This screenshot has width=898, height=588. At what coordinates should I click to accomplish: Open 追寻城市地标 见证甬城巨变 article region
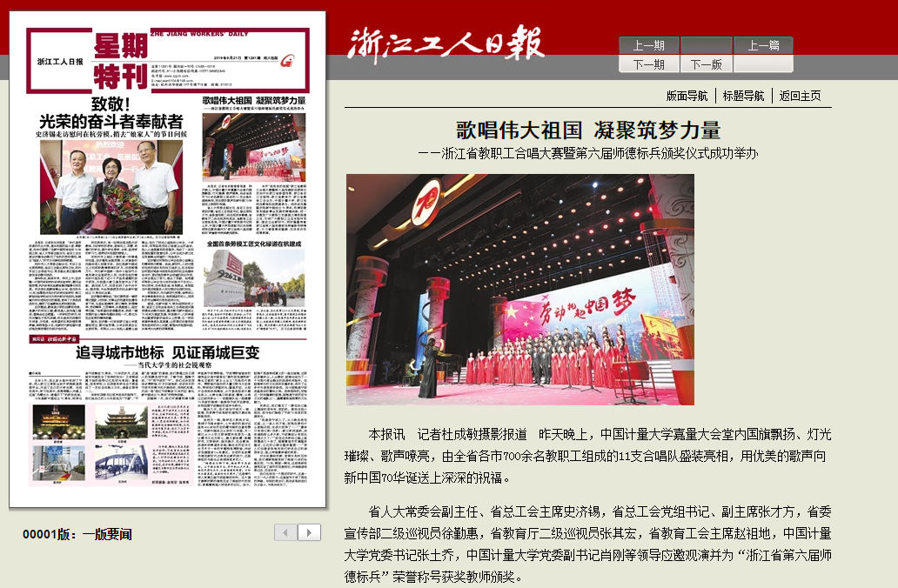point(167,353)
